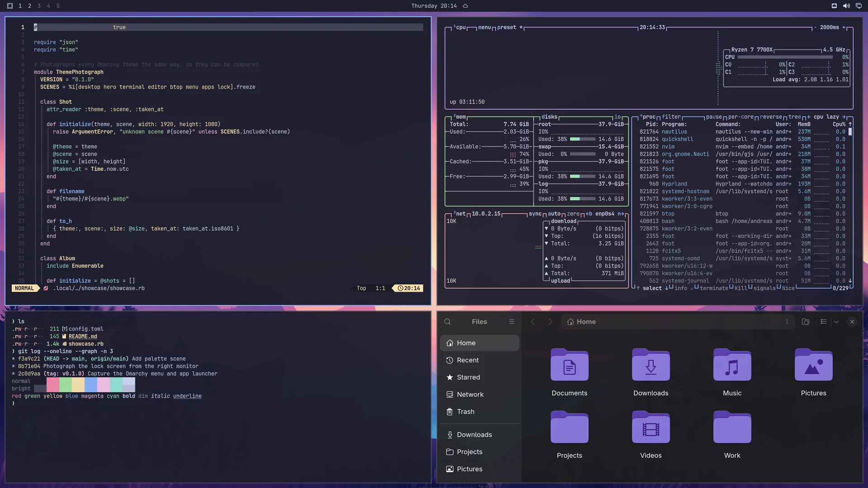
Task: Increase btop update interval with plus
Action: tap(844, 27)
